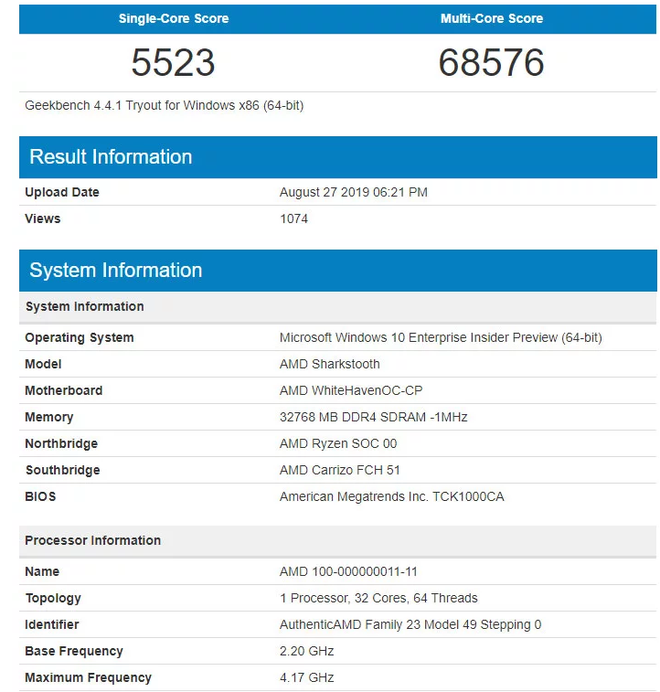Click the Maximum Frequency label
Screen dimensions: 660x692
[x=88, y=677]
